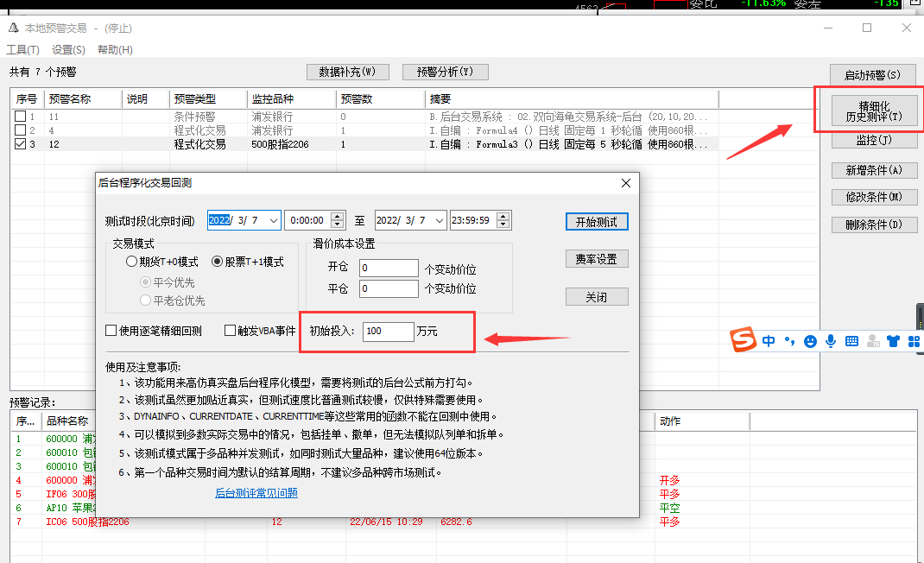Select 平今优先 radio option
Viewport: 924px width, 563px height.
145,281
